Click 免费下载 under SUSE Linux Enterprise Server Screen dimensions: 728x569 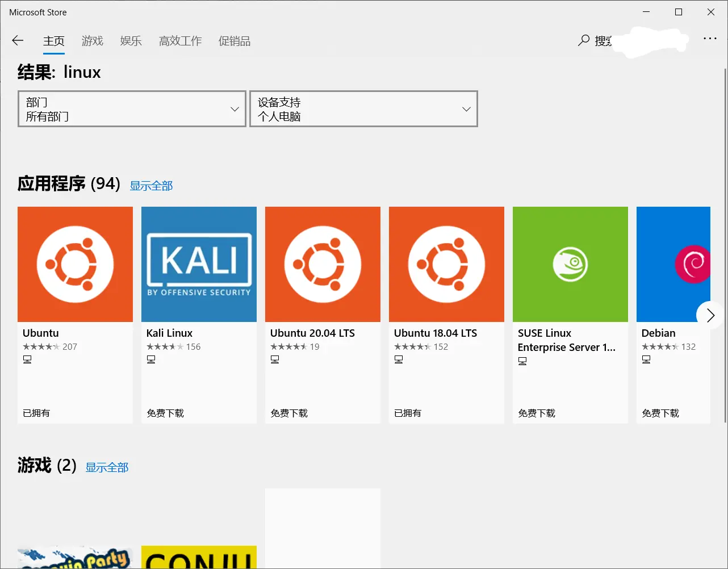(x=537, y=413)
